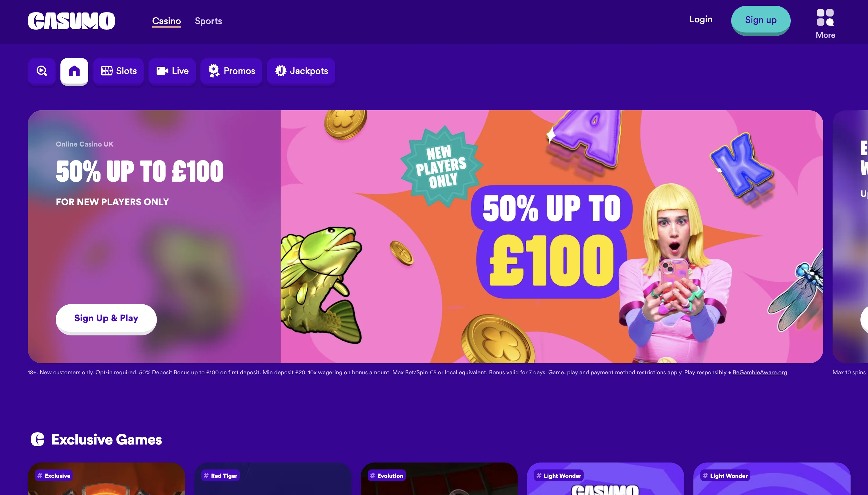Open the Evolution game thumbnail
The width and height of the screenshot is (868, 495).
(x=439, y=479)
